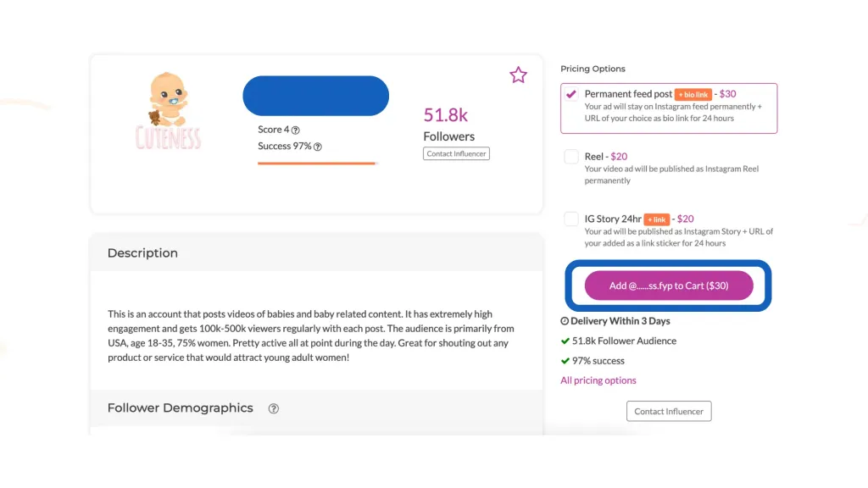The width and height of the screenshot is (868, 488).
Task: Click the 'Delivery Within 3 Days' text
Action: (620, 321)
